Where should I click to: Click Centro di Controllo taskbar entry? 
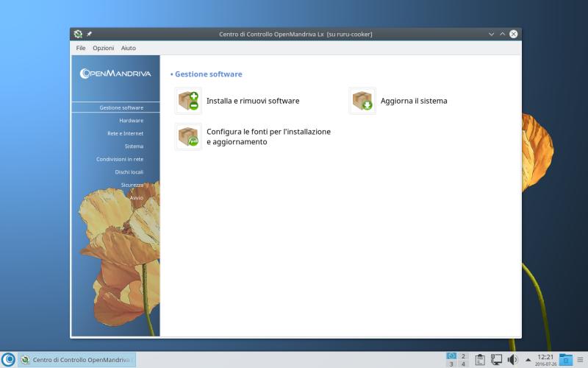(x=77, y=360)
